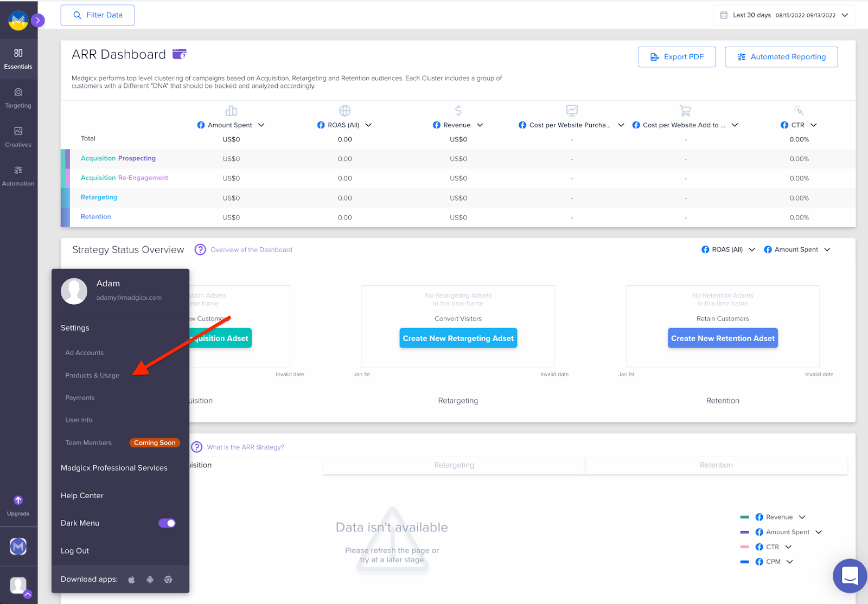Click the Amount Spent bar chart icon

tap(231, 111)
